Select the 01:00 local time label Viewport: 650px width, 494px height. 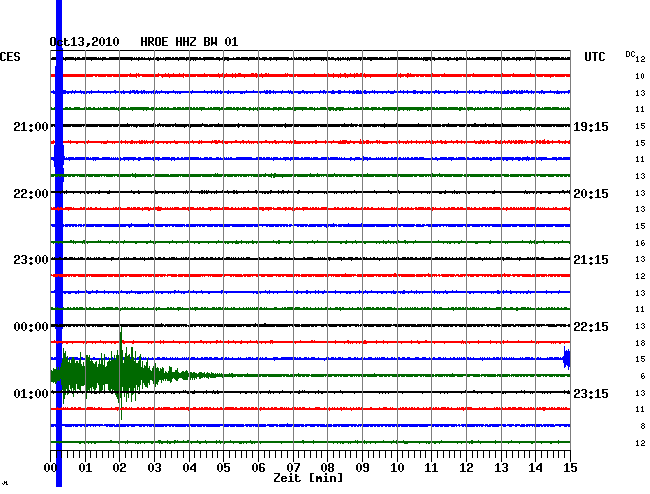pyautogui.click(x=31, y=393)
